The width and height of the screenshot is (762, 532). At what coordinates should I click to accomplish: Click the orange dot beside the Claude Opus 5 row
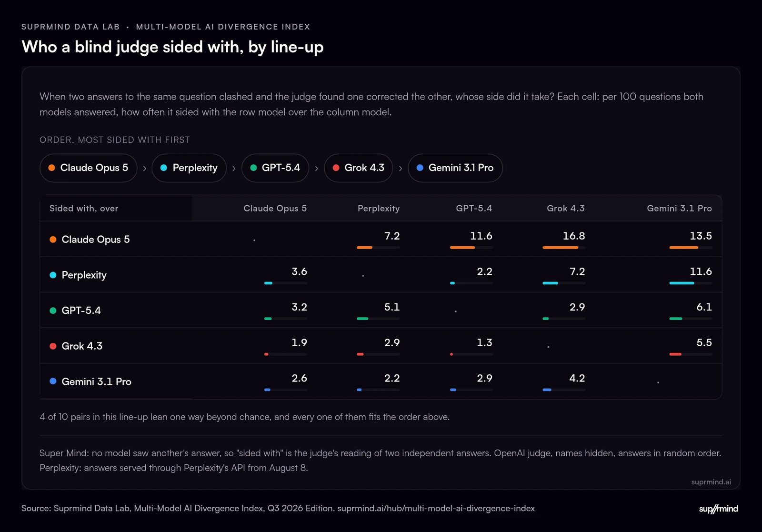click(53, 239)
